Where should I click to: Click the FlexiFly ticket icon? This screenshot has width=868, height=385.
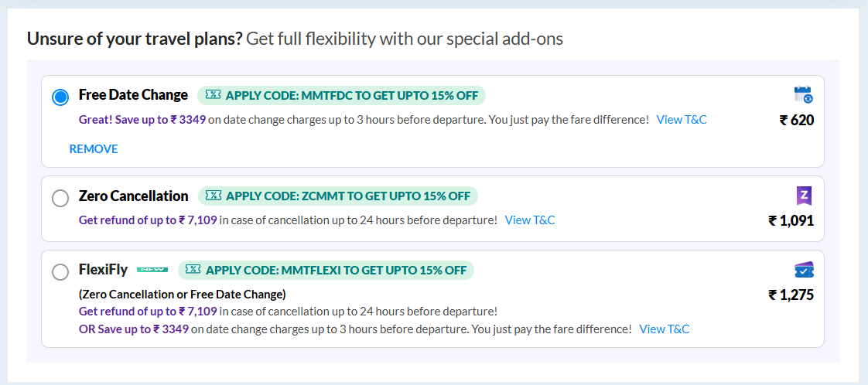pos(804,270)
